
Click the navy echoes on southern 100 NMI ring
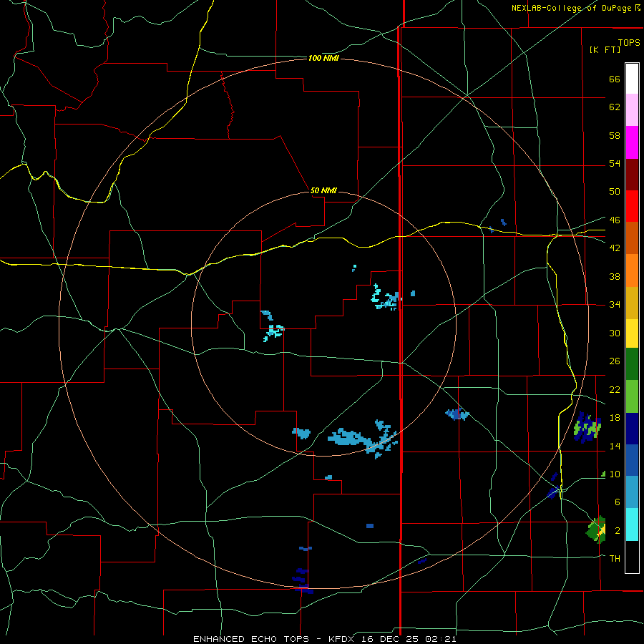point(303,580)
